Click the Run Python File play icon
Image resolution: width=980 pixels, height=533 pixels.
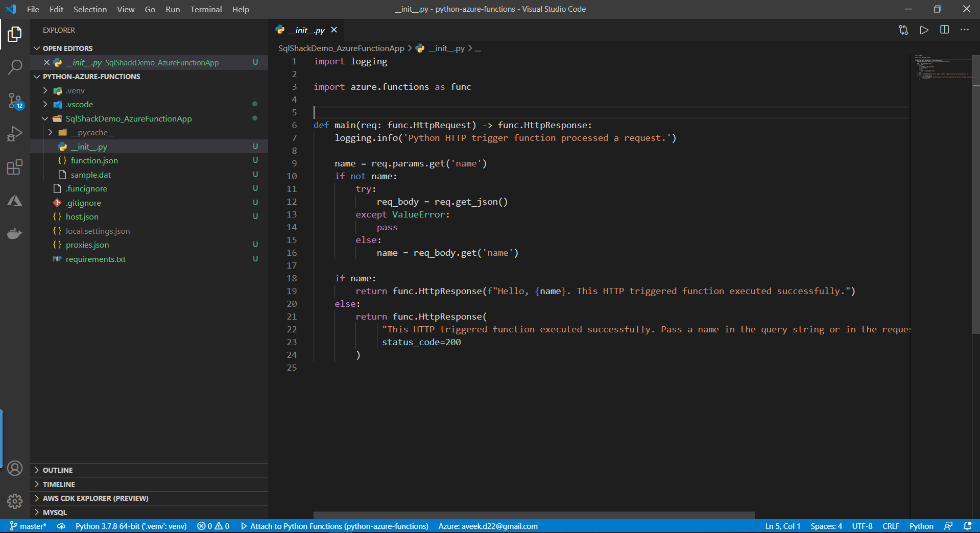pyautogui.click(x=924, y=30)
